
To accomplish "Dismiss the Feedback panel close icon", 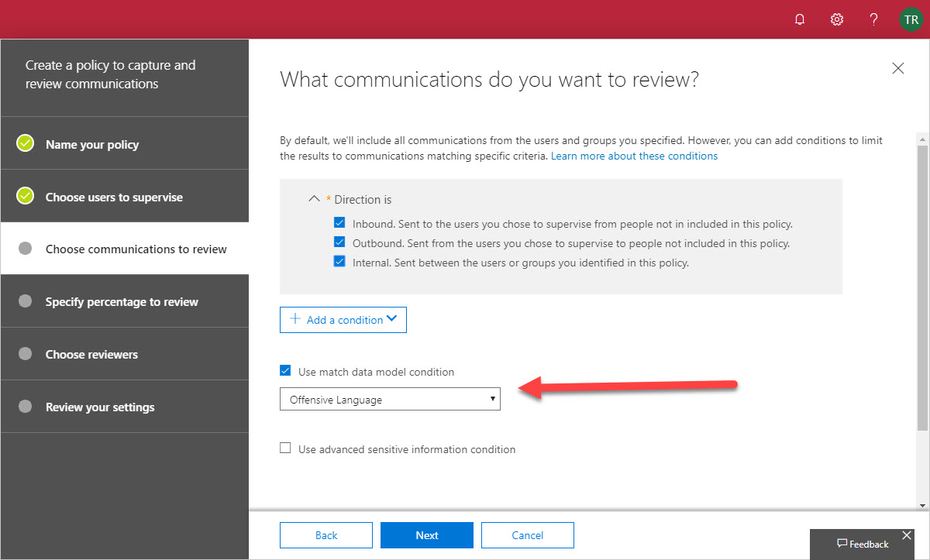I will coord(908,535).
